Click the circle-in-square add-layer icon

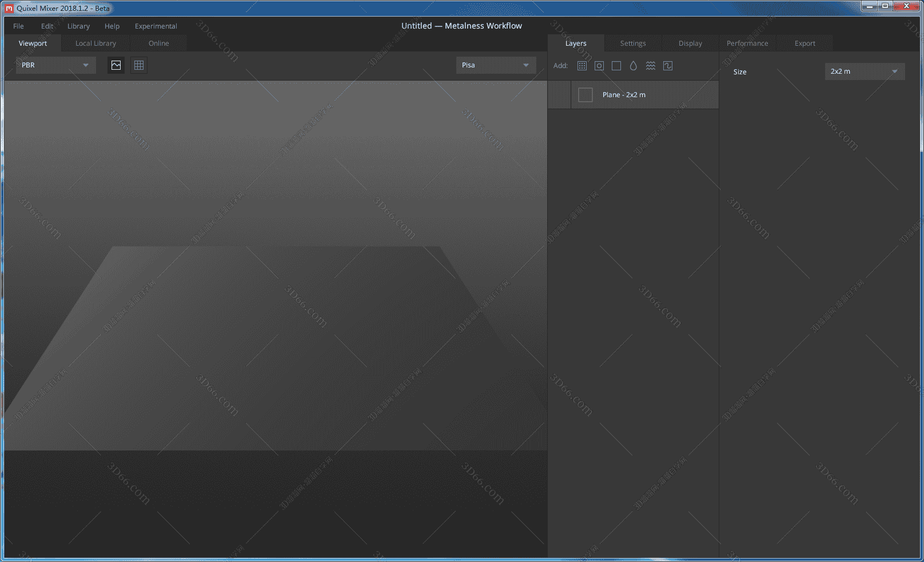599,66
